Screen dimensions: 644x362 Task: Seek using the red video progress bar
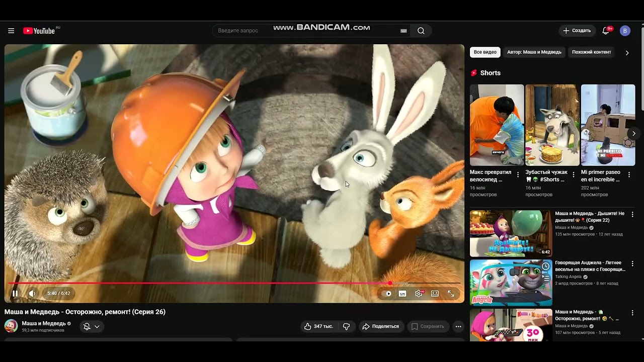pyautogui.click(x=234, y=283)
